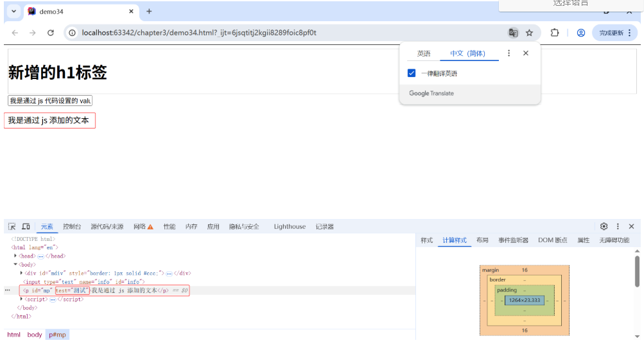Open DevTools customize three-dot menu
The height and width of the screenshot is (345, 644).
pyautogui.click(x=618, y=226)
